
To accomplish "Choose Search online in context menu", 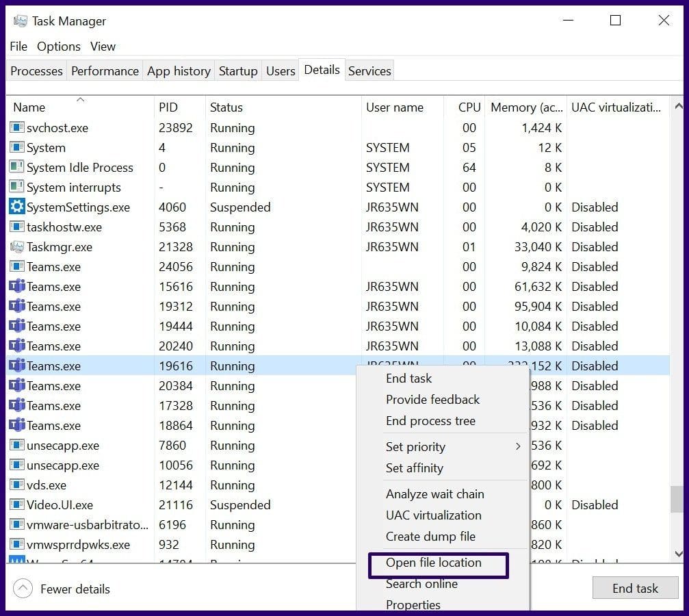I will tap(421, 583).
